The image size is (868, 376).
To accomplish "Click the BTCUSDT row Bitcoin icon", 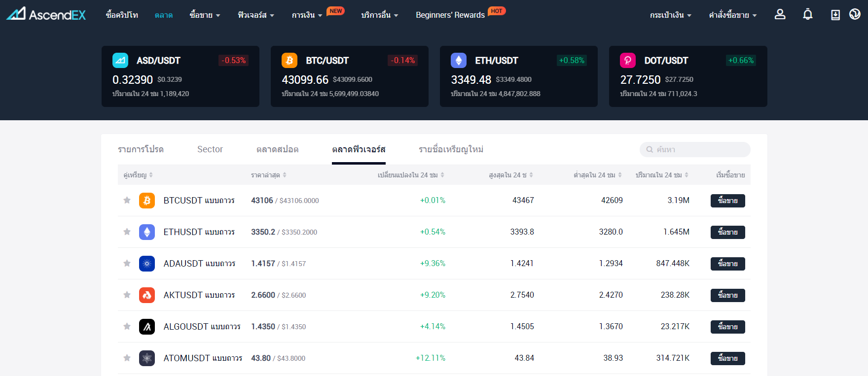I will pyautogui.click(x=147, y=201).
